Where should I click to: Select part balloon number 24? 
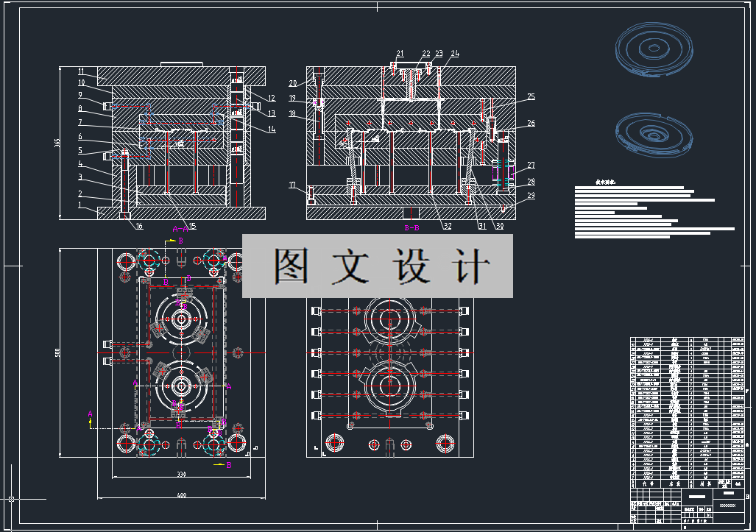[455, 54]
